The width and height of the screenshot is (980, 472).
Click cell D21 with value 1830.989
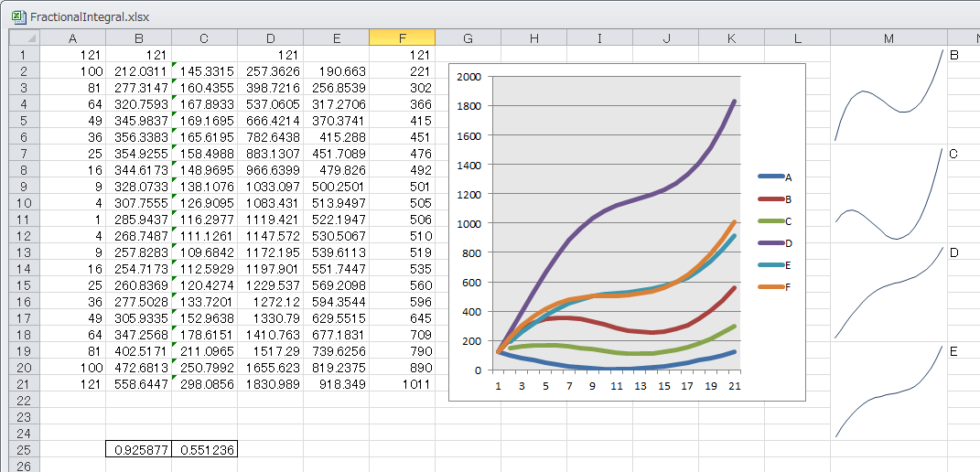pyautogui.click(x=270, y=383)
